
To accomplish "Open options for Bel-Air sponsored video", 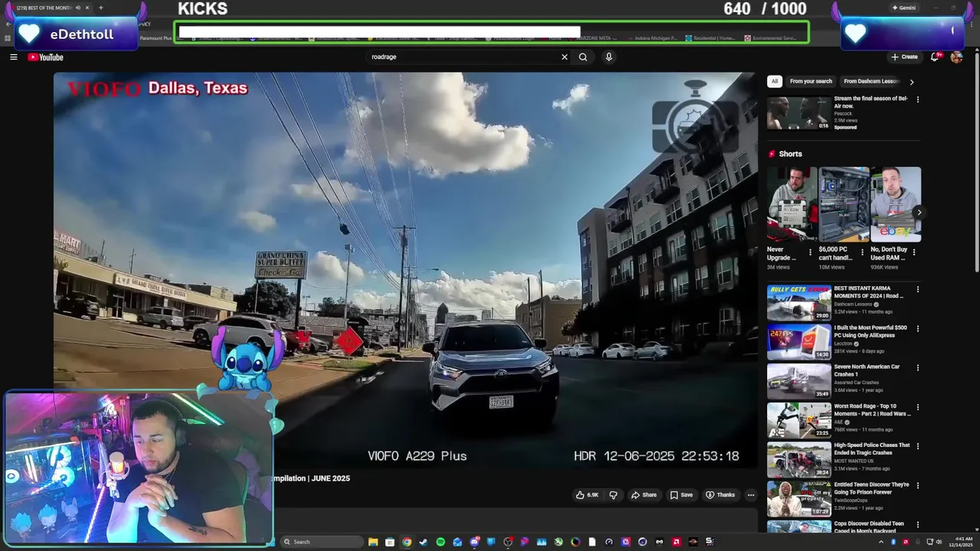I will click(918, 99).
